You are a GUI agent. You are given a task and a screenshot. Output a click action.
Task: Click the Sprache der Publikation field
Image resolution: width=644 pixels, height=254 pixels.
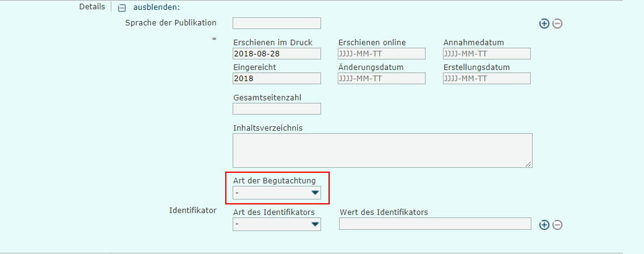click(277, 24)
